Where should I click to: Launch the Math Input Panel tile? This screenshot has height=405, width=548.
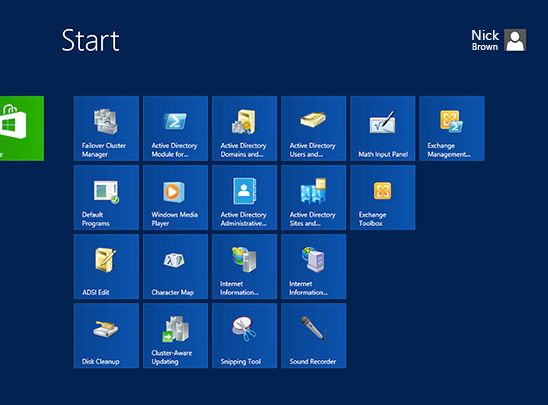click(383, 128)
